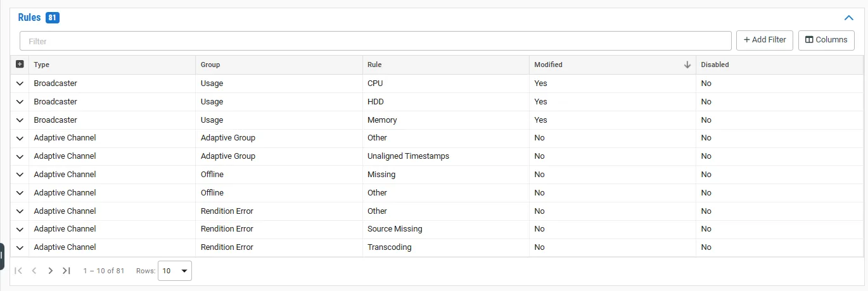This screenshot has height=291, width=868.
Task: Expand the Broadcaster CPU rule row
Action: click(20, 84)
